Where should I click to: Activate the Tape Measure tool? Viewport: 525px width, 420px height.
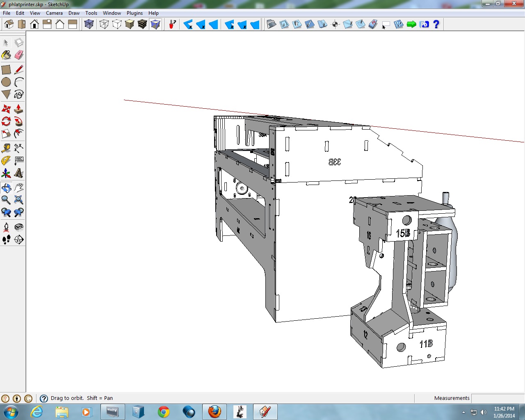coord(6,148)
